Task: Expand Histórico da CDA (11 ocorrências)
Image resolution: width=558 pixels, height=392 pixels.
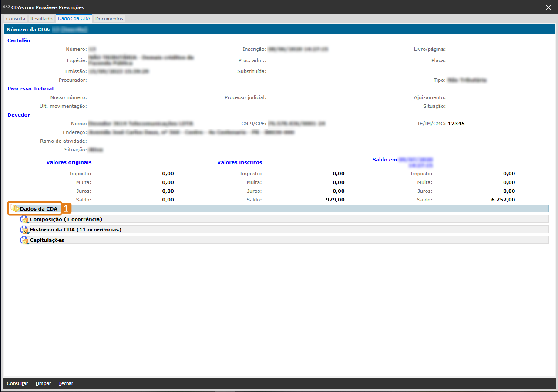Action: [75, 230]
